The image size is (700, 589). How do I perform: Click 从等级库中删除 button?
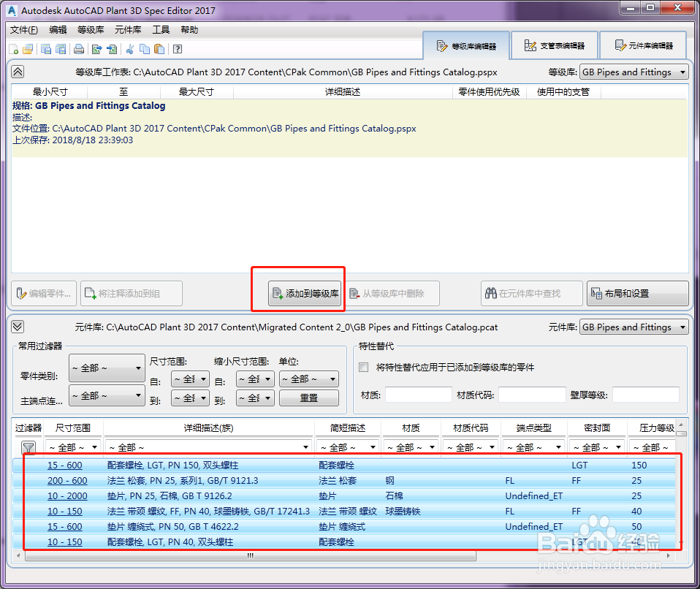392,293
